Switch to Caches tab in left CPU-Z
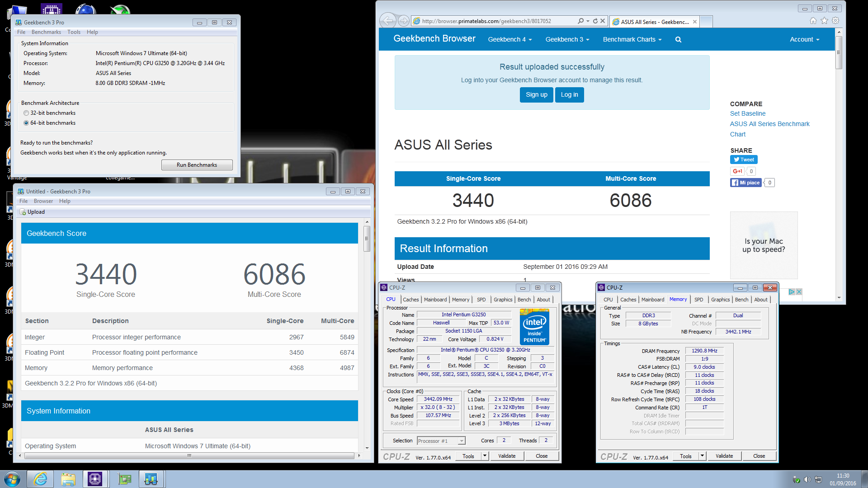868x488 pixels. (410, 300)
